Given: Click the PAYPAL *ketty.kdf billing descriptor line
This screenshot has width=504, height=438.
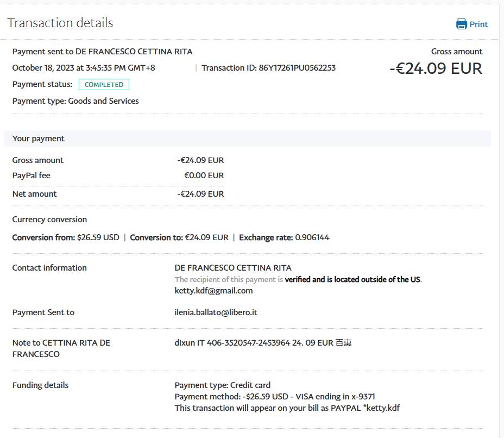Looking at the screenshot, I should pos(287,408).
